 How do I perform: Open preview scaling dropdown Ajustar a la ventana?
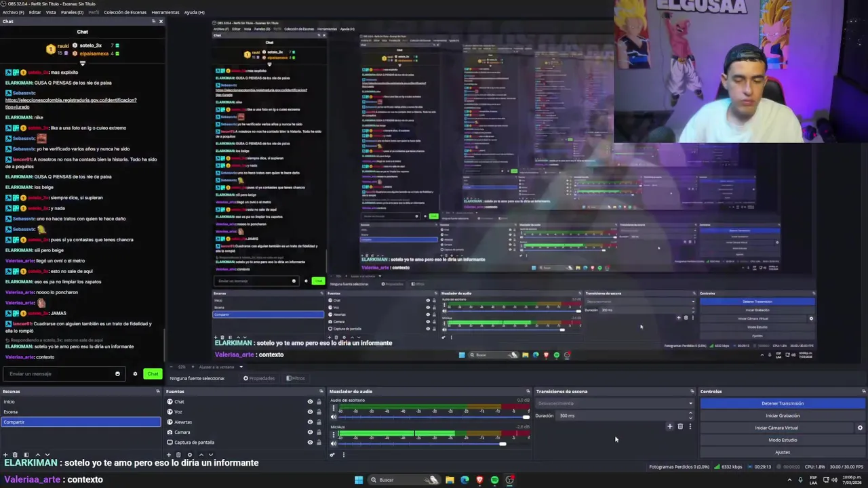point(220,367)
